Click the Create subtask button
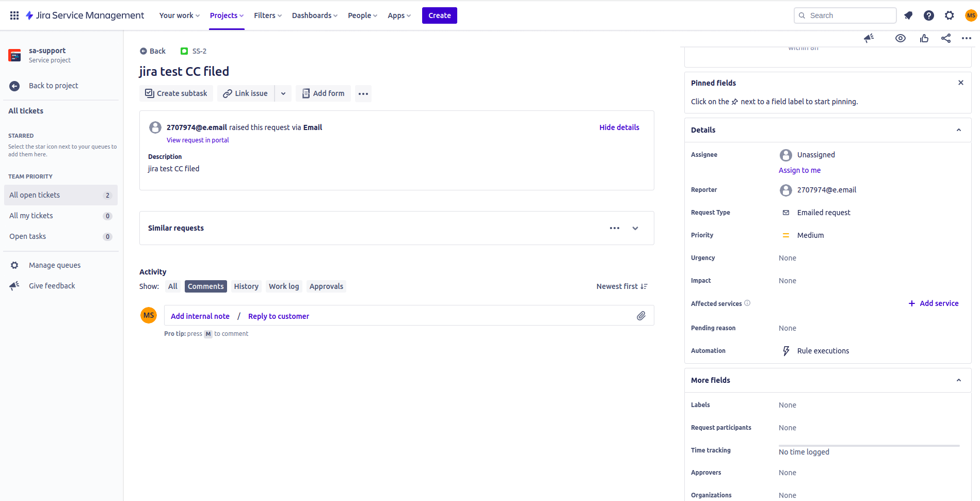The height and width of the screenshot is (501, 980). [x=176, y=93]
